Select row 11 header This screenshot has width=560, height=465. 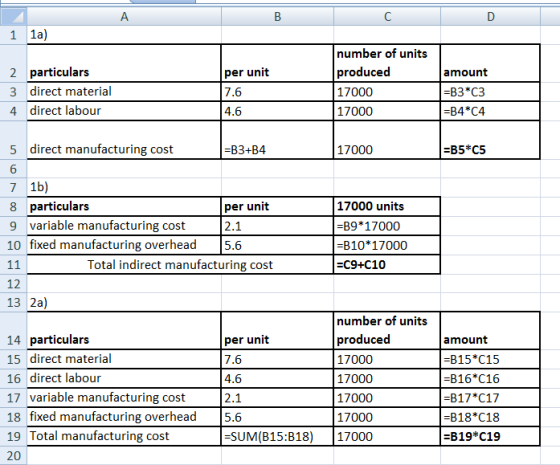(13, 265)
